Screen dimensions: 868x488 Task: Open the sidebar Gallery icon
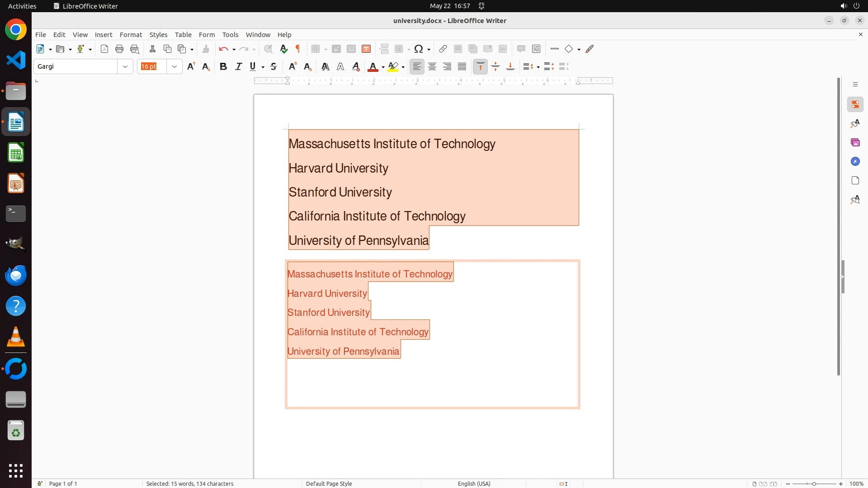click(x=855, y=143)
